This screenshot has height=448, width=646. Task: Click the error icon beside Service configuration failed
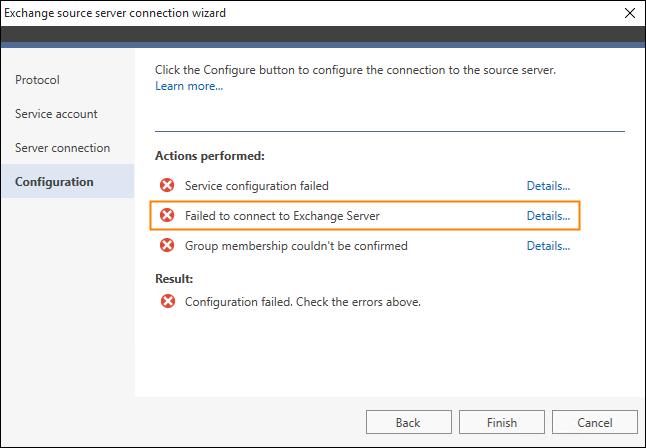(x=167, y=185)
